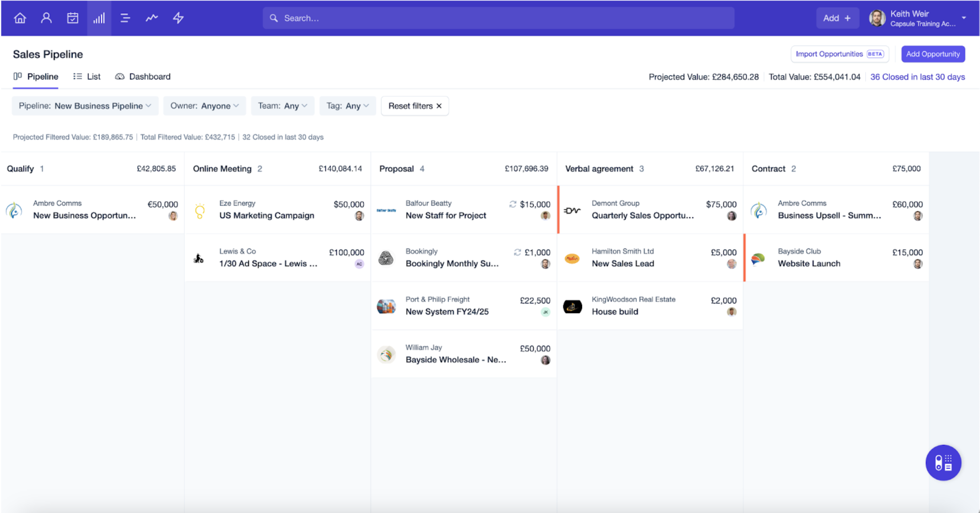Open the Projects list icon in navbar
Image resolution: width=980 pixels, height=513 pixels.
(125, 18)
